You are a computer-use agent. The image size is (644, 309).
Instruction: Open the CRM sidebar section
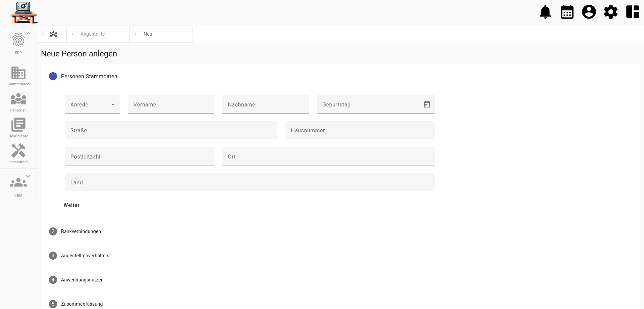(x=18, y=187)
